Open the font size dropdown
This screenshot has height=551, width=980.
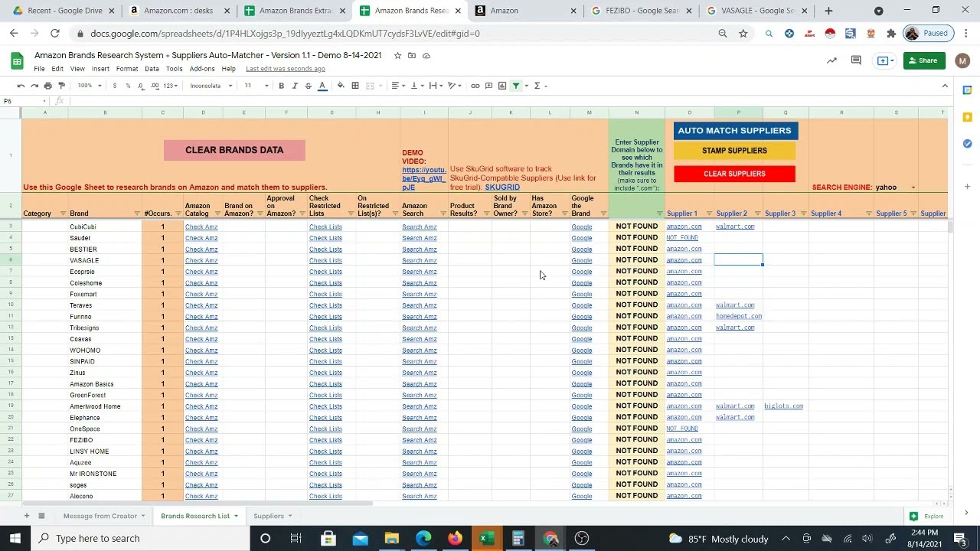point(256,86)
